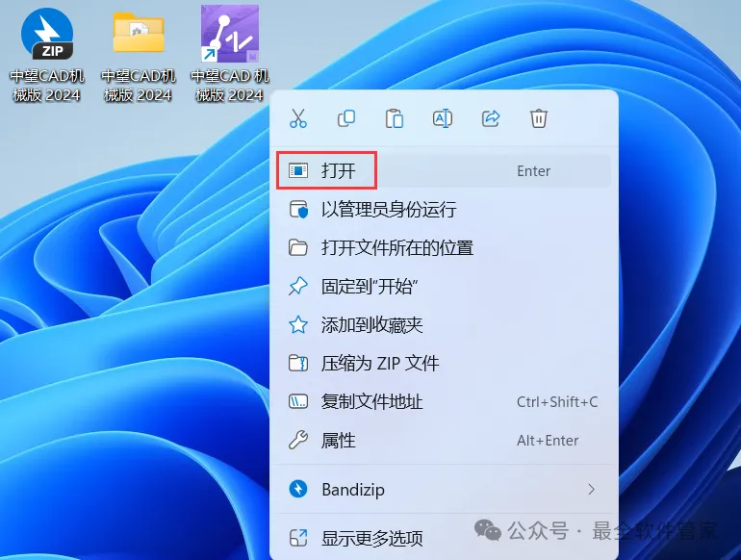The height and width of the screenshot is (560, 741).
Task: Choose 压缩为 ZIP 文件 menu entry
Action: tap(443, 364)
